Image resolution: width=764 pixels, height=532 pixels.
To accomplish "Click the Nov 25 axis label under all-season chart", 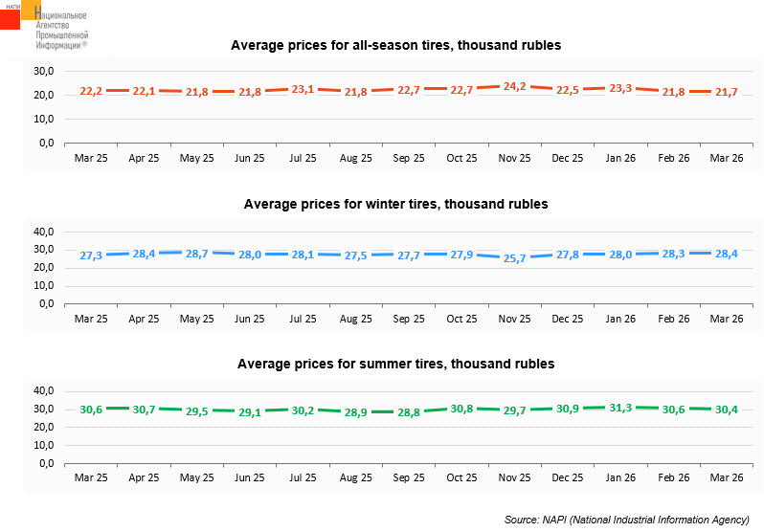I will coord(514,156).
